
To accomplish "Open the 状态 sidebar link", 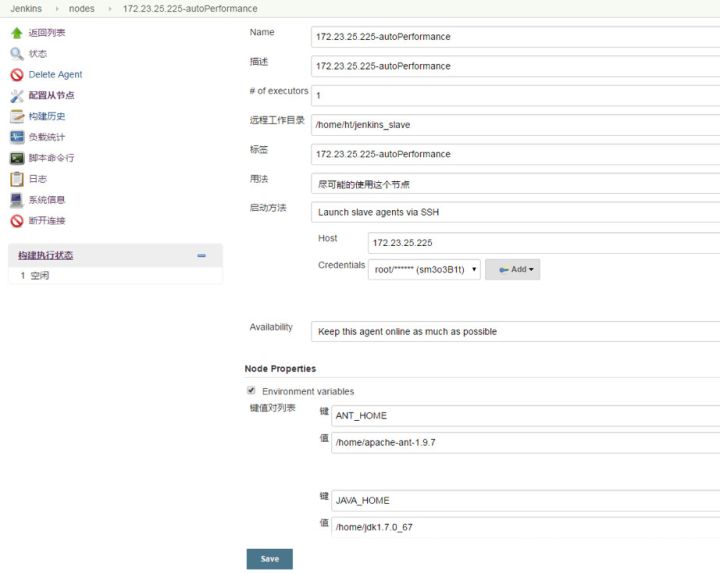I will (38, 54).
